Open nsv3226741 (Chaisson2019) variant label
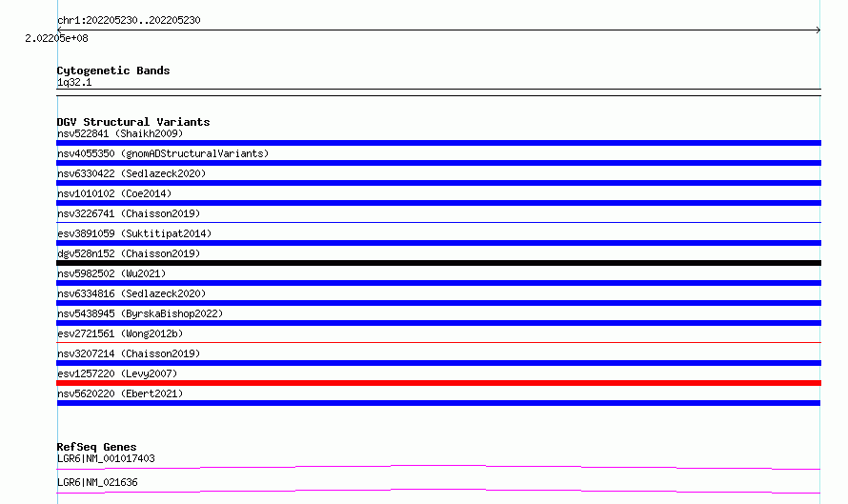This screenshot has width=848, height=504. coord(129,213)
